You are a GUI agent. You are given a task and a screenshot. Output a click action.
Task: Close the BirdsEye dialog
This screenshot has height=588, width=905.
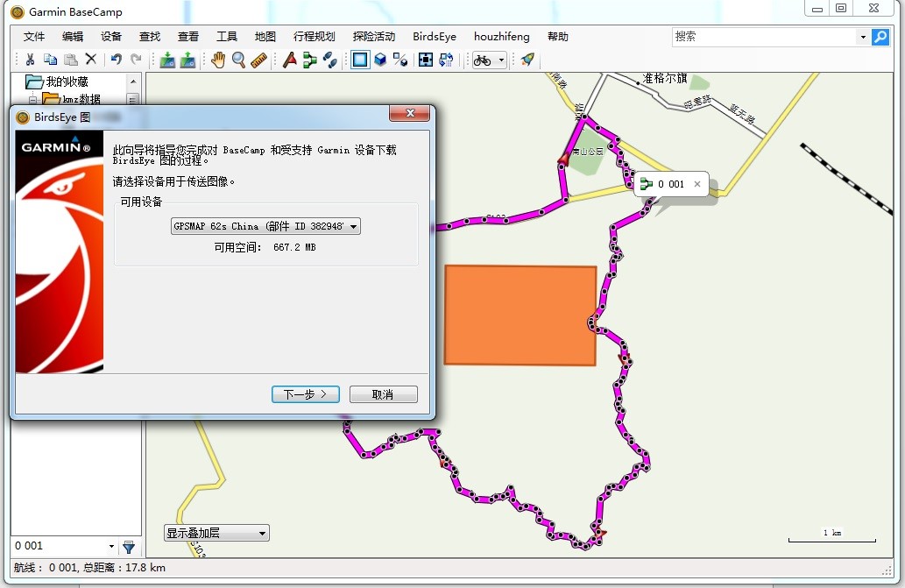pos(410,113)
